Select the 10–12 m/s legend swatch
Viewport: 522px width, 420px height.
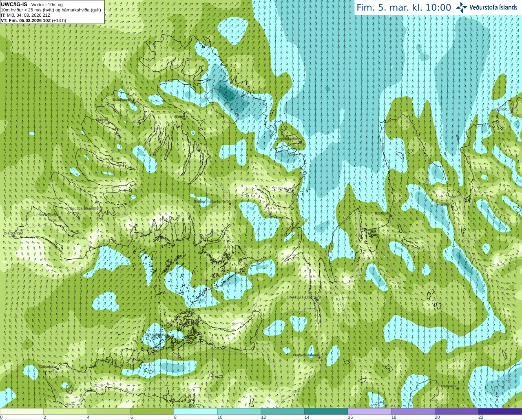click(239, 411)
